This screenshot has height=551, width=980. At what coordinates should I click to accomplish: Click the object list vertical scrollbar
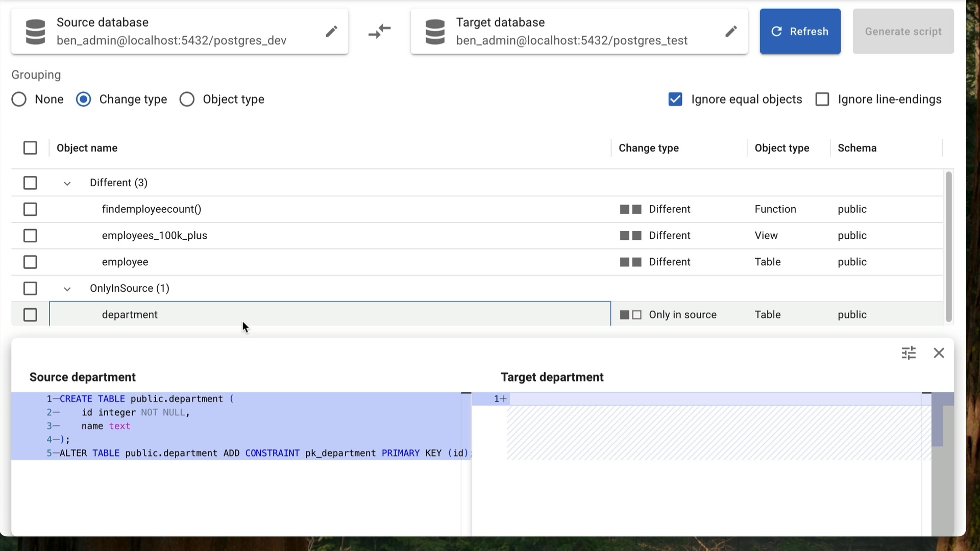[x=948, y=246]
